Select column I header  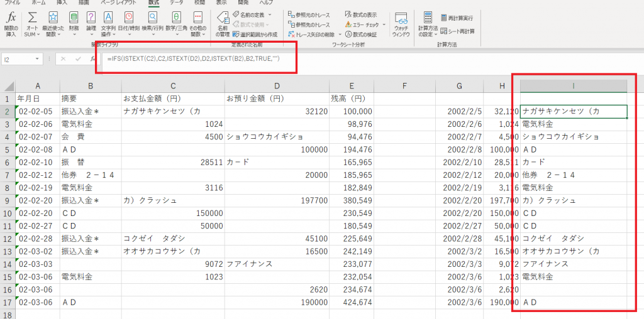[x=574, y=86]
